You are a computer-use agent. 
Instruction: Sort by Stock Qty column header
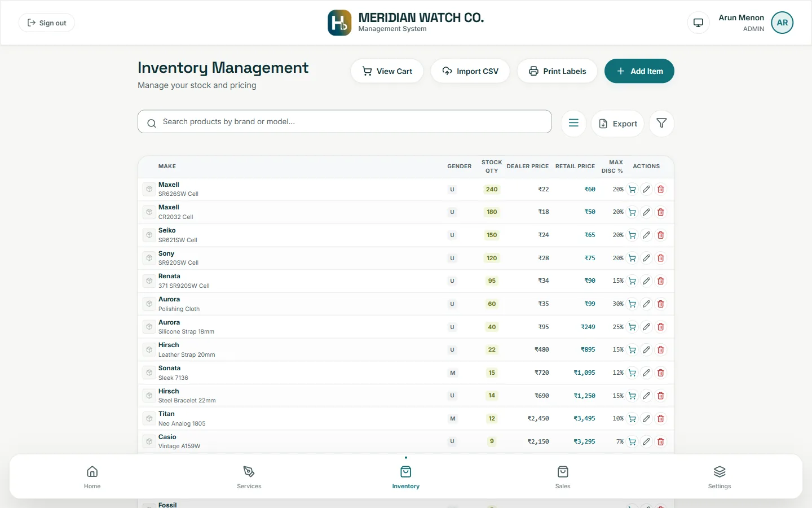point(492,167)
